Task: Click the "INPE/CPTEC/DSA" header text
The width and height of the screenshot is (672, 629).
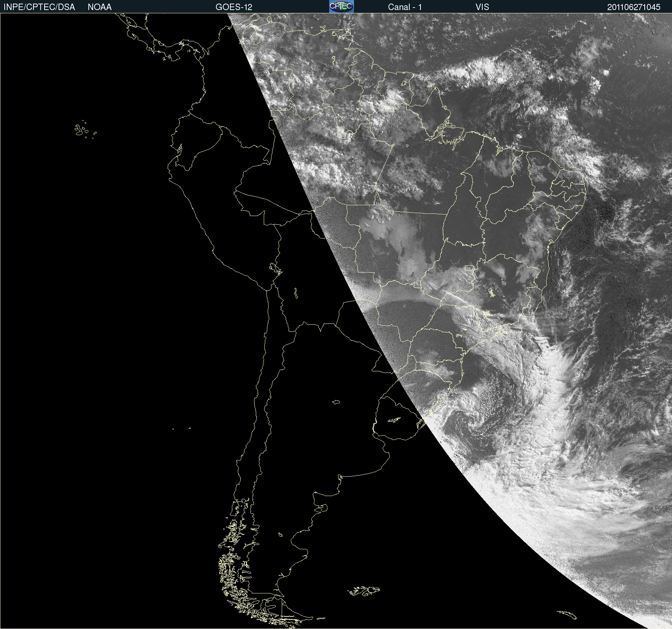Action: pos(39,7)
